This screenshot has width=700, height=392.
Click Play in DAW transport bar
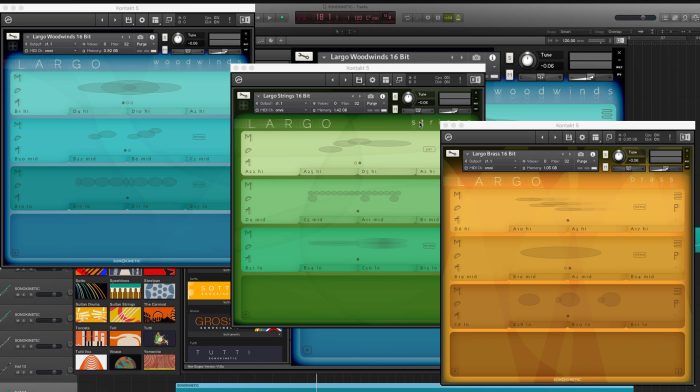[270, 18]
